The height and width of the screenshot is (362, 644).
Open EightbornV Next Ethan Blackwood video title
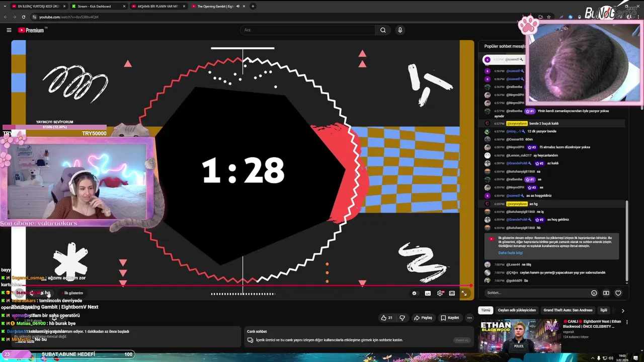point(593,324)
